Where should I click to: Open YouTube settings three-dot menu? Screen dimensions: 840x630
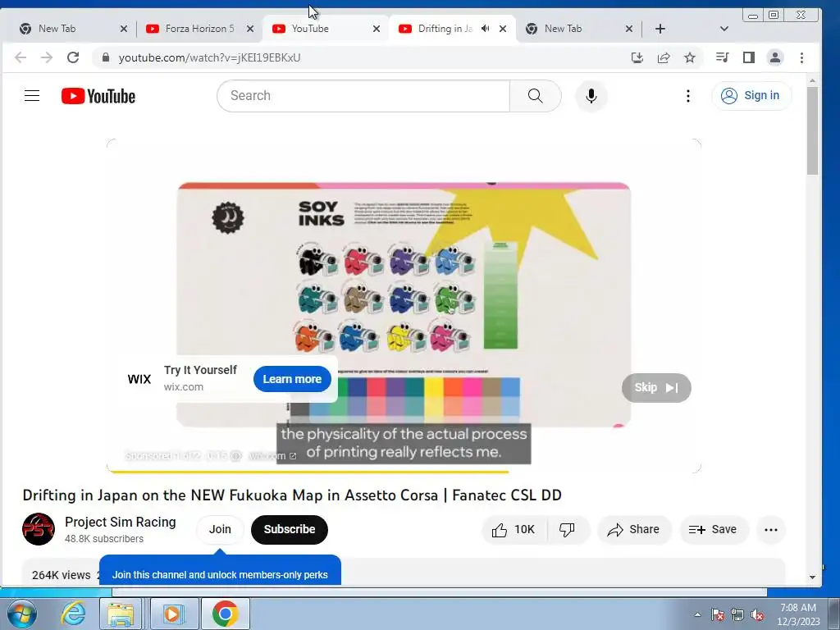(x=688, y=96)
